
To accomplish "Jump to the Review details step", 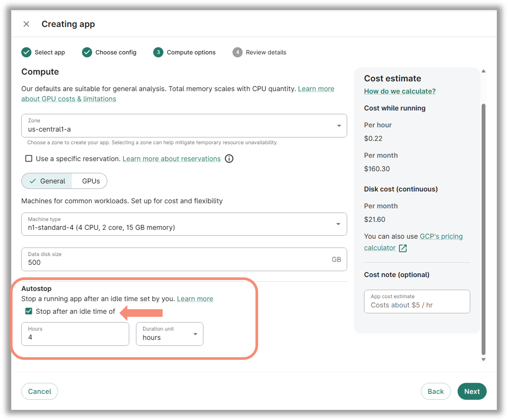I will (259, 52).
